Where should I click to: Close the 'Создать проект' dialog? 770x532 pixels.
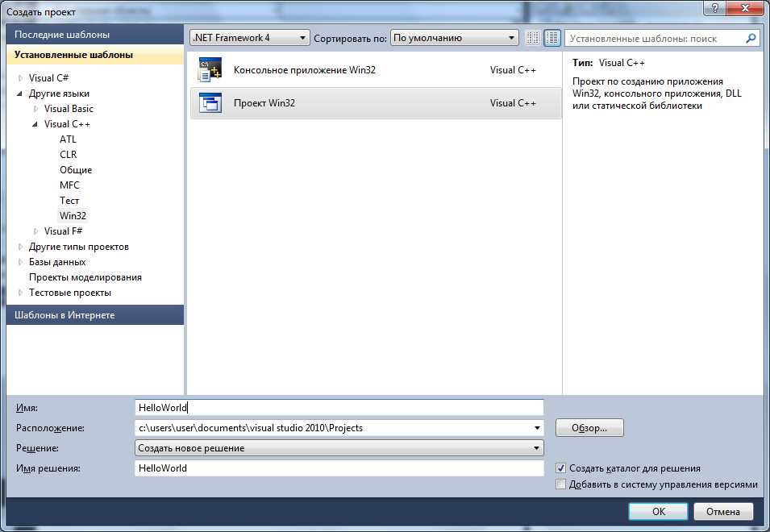tap(745, 8)
